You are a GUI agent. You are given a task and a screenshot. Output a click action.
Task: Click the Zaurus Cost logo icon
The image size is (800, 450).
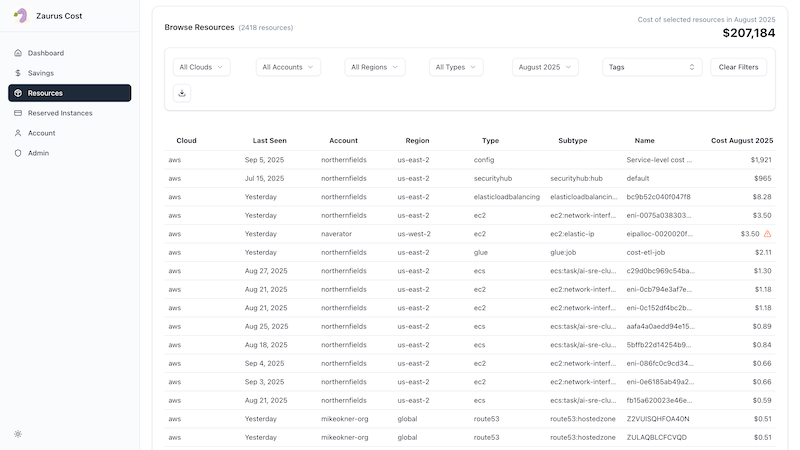(20, 15)
